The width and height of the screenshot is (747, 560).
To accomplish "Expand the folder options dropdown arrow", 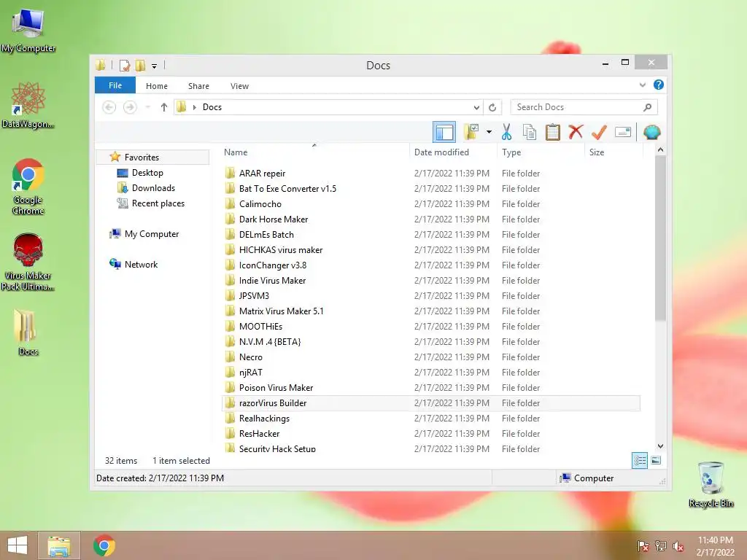I will coord(489,132).
